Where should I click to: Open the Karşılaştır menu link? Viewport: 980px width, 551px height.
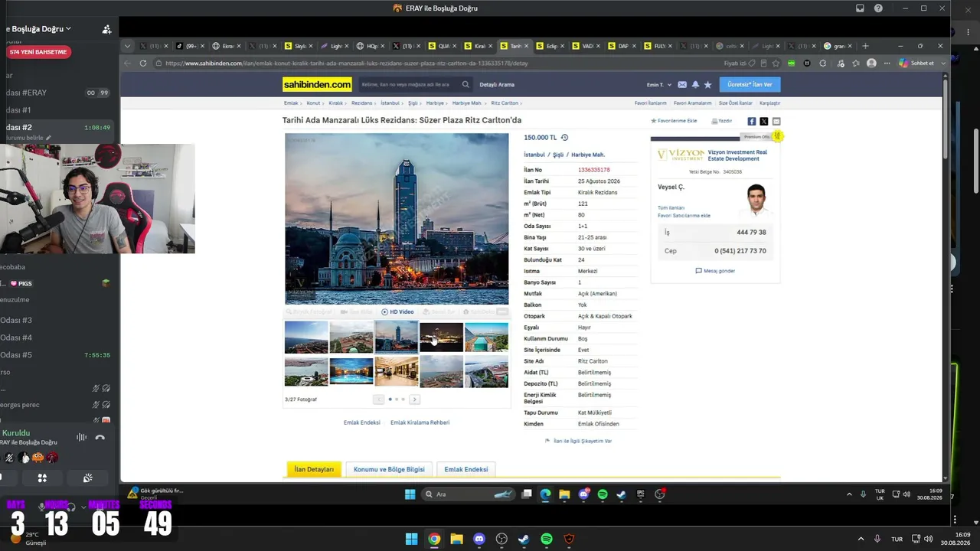[x=769, y=103]
